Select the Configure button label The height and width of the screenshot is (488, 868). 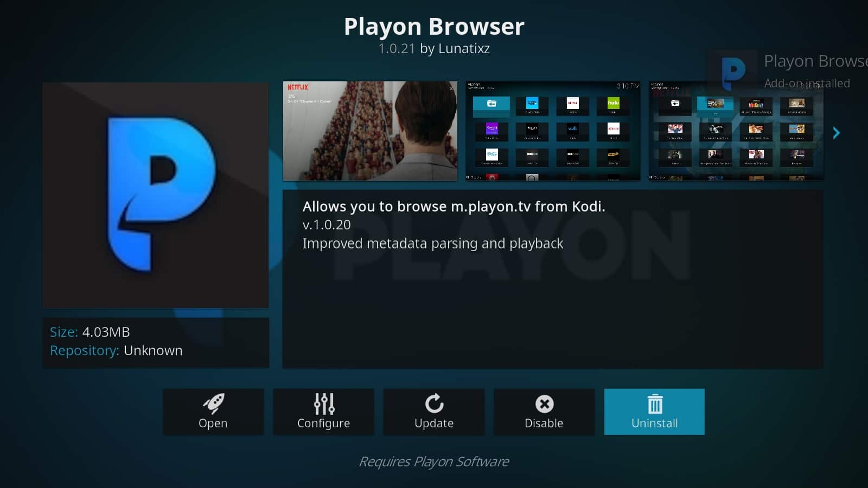[323, 423]
